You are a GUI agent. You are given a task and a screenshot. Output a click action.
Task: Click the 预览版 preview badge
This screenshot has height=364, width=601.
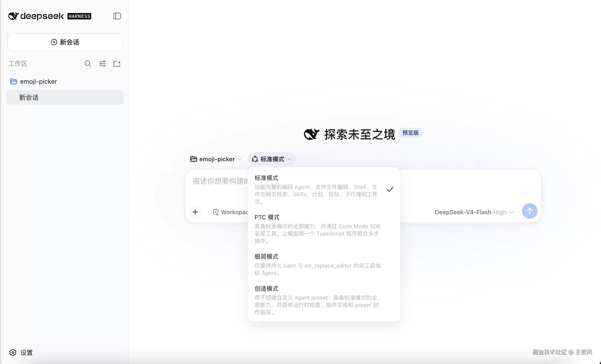[411, 133]
